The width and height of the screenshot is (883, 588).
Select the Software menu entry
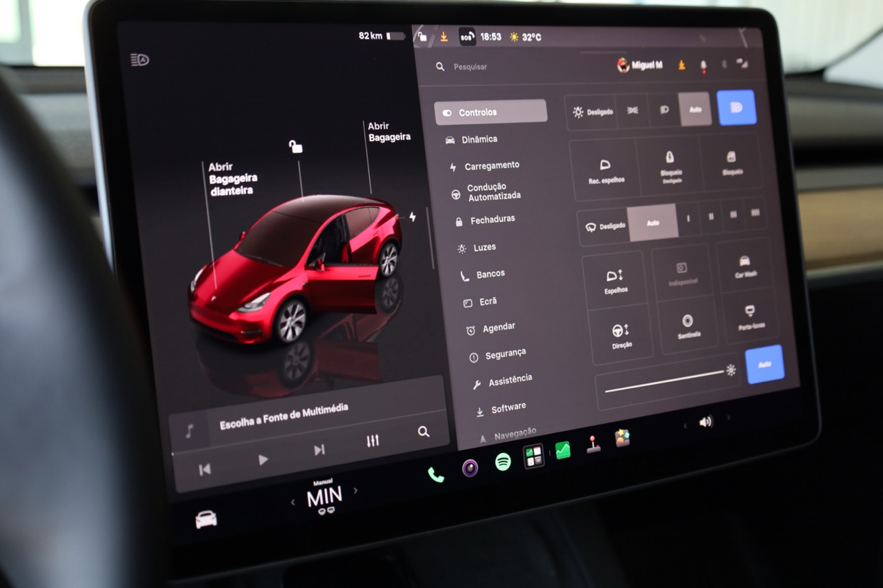(501, 409)
